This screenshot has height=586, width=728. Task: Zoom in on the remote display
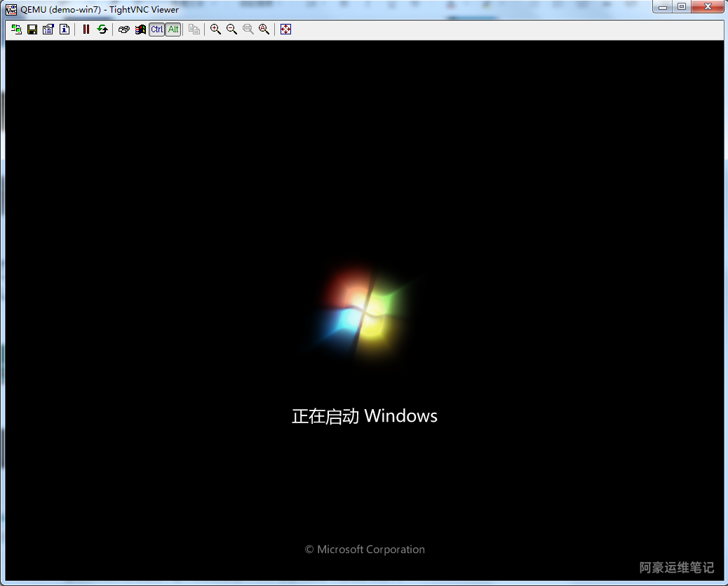tap(216, 29)
